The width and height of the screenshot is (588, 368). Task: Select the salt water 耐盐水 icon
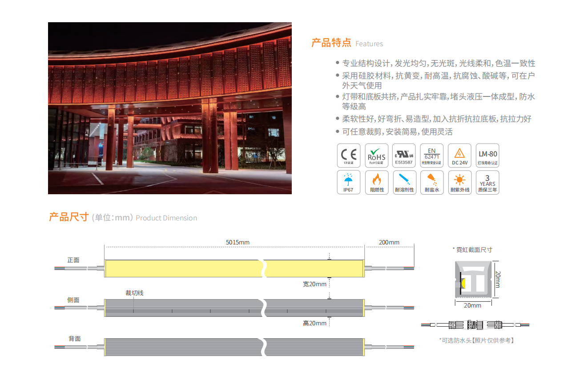point(431,182)
